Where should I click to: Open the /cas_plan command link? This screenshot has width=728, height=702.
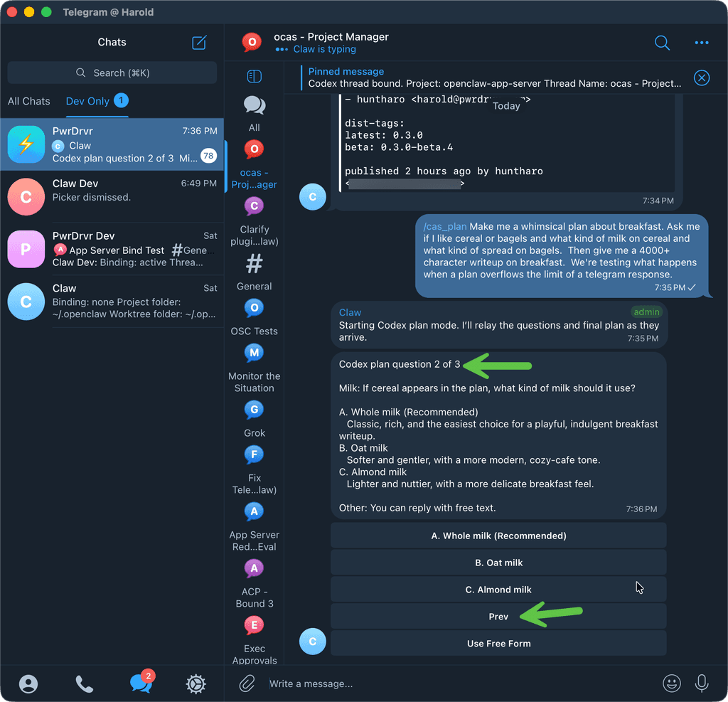(444, 226)
